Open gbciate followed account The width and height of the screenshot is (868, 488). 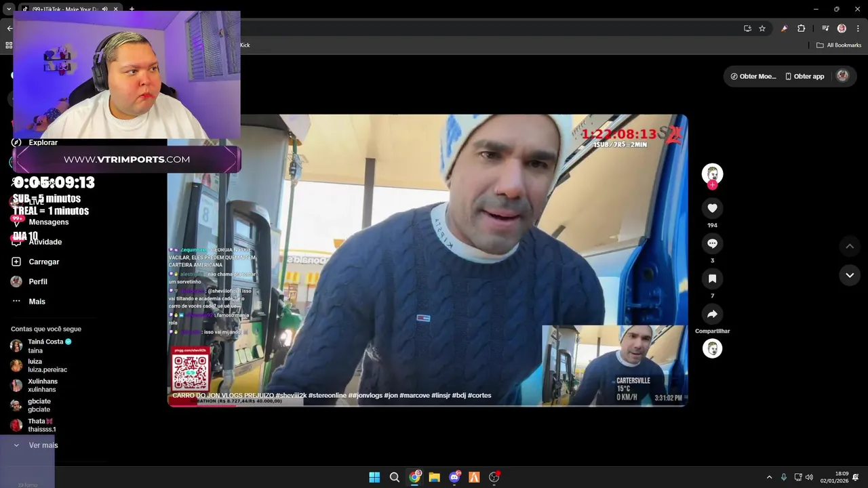[31, 405]
